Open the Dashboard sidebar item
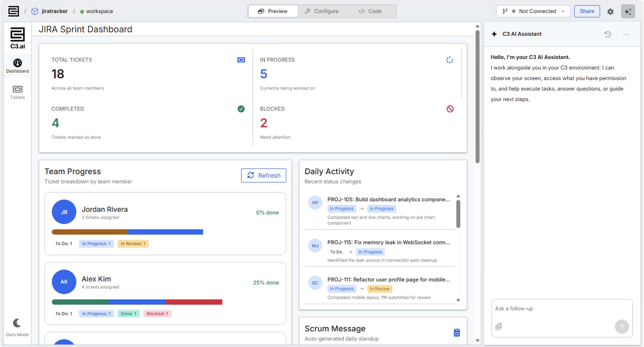The image size is (644, 347). click(18, 66)
